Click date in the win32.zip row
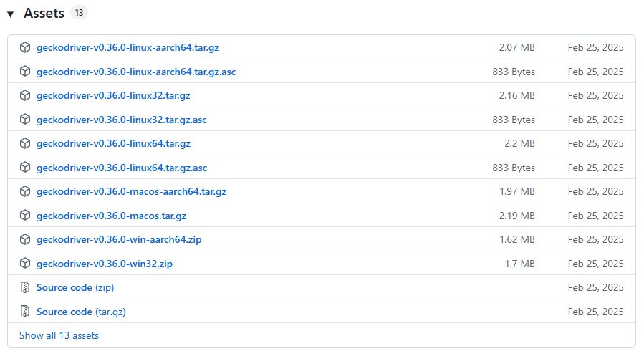The width and height of the screenshot is (644, 356). pos(595,264)
